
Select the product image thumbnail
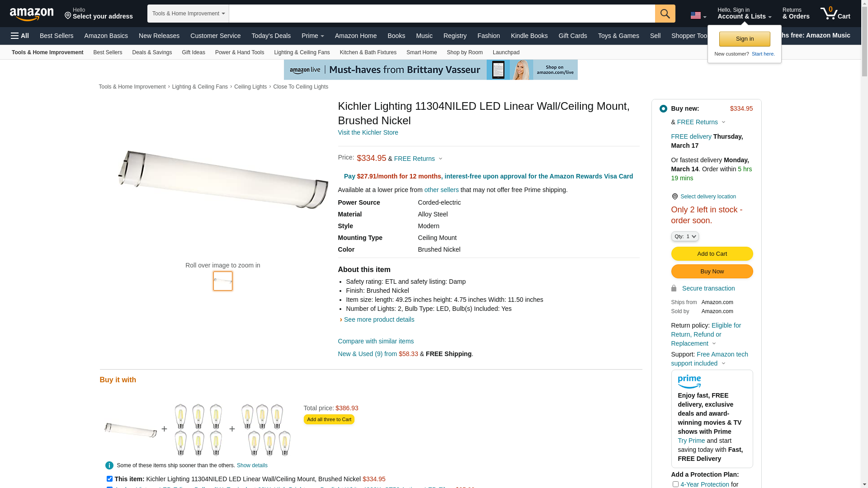[223, 281]
